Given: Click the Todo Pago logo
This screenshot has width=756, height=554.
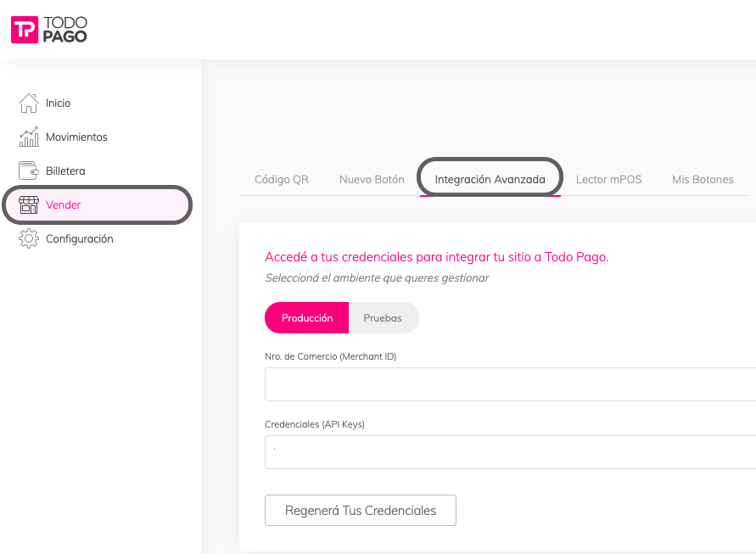Looking at the screenshot, I should (x=48, y=30).
